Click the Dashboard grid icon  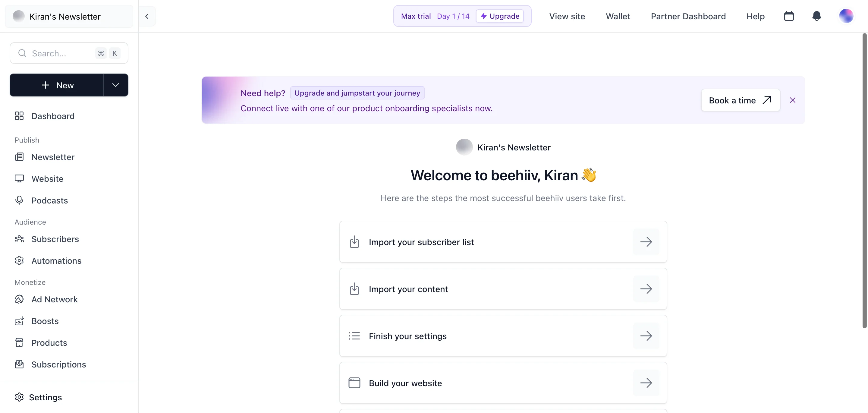[19, 116]
